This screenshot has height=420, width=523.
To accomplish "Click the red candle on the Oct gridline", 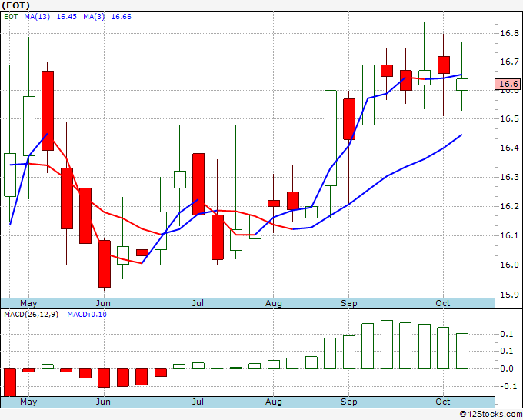I will [x=444, y=65].
